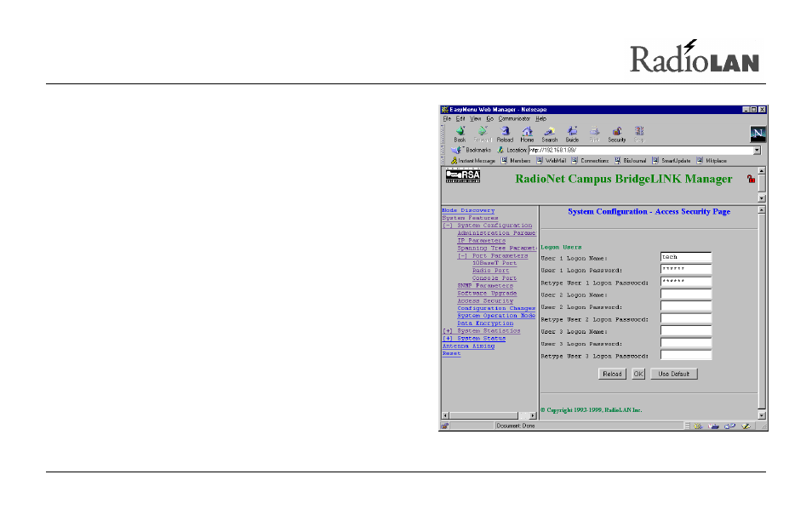
Task: Expand the System Status tree node
Action: 448,339
